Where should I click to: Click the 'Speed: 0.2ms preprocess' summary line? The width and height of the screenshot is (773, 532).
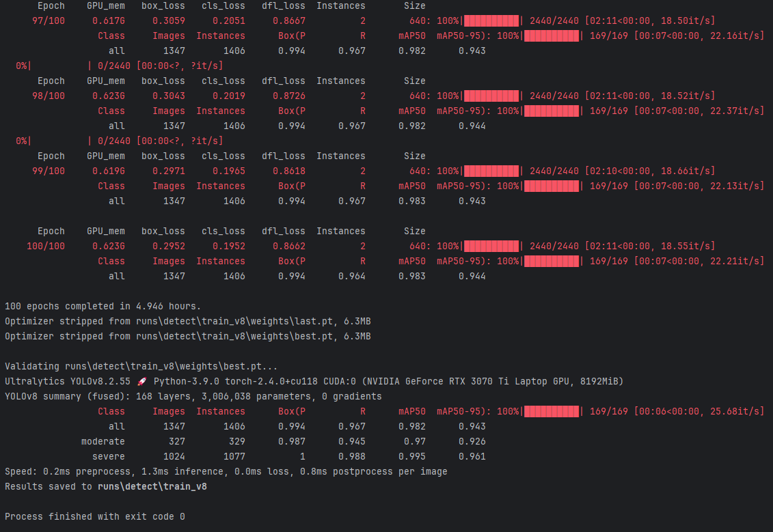click(x=226, y=471)
